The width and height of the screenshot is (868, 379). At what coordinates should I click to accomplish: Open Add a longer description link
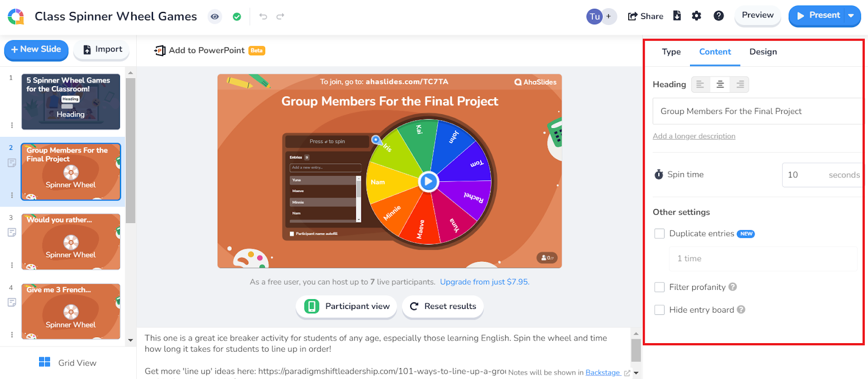point(694,136)
